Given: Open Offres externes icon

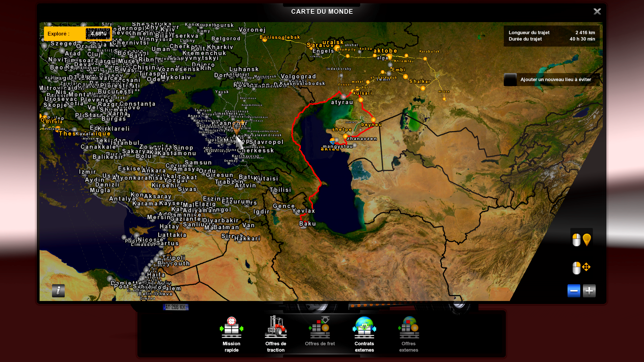Looking at the screenshot, I should [x=409, y=327].
